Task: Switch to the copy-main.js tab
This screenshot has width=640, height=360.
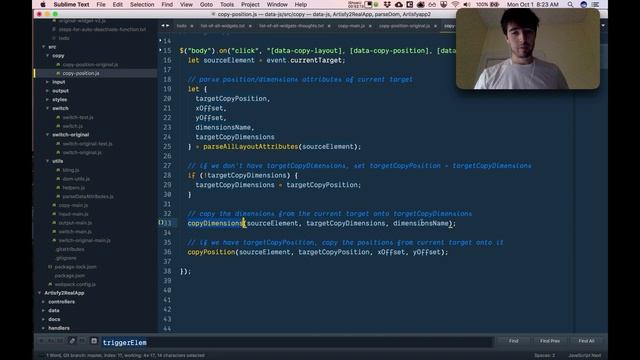Action: click(x=351, y=26)
